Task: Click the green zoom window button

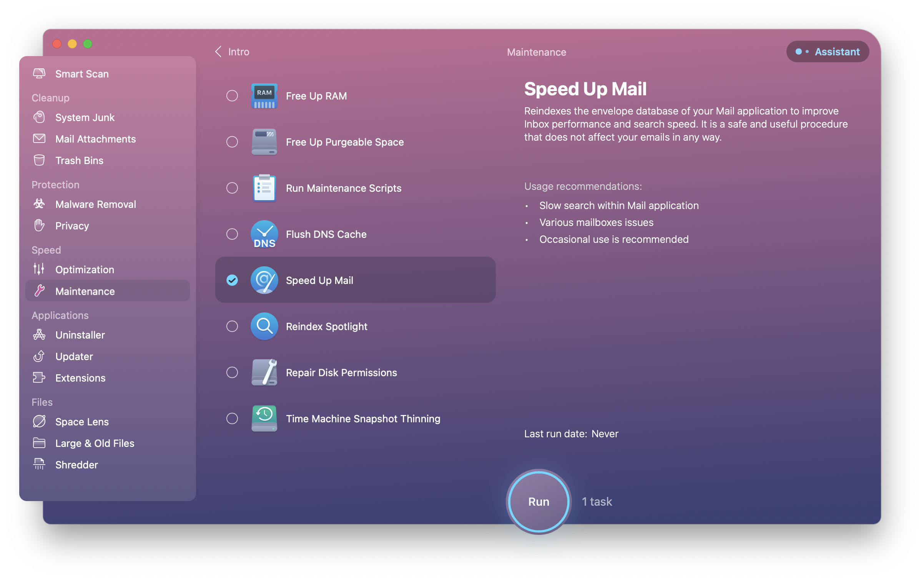Action: click(x=88, y=44)
